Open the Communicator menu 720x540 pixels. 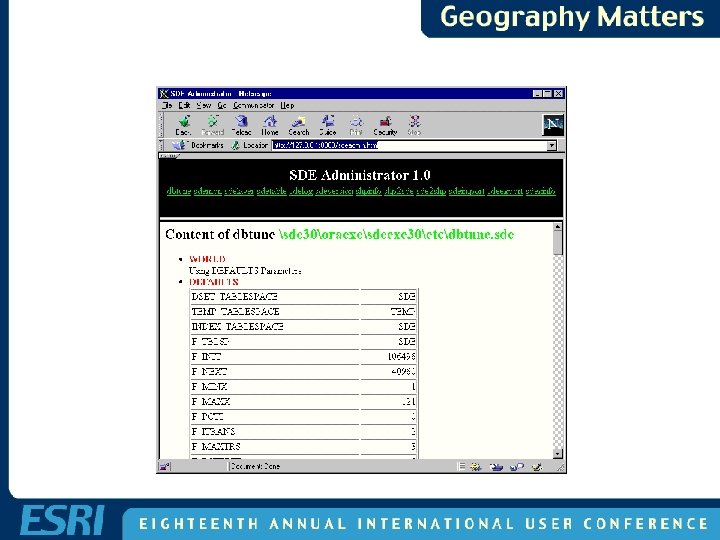click(253, 106)
